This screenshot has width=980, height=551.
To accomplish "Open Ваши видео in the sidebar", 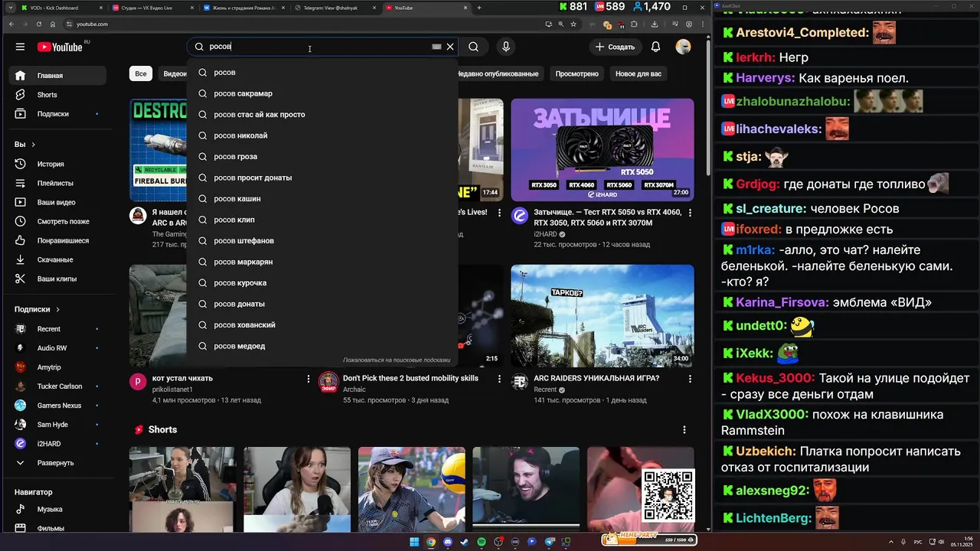I will pos(57,202).
